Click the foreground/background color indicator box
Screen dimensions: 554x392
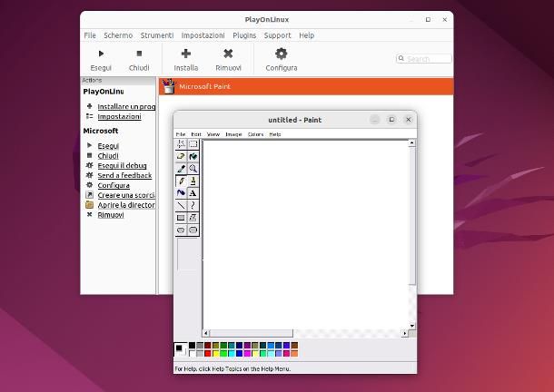coord(181,349)
